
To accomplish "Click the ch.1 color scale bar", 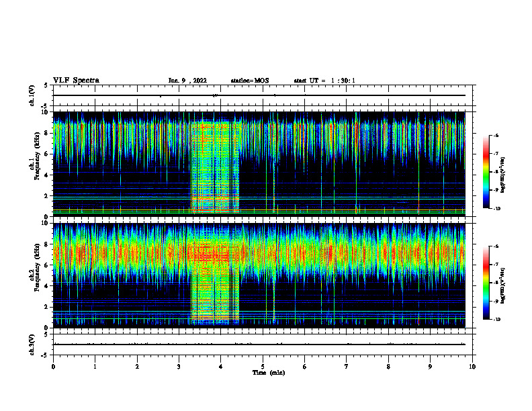I will [x=486, y=172].
